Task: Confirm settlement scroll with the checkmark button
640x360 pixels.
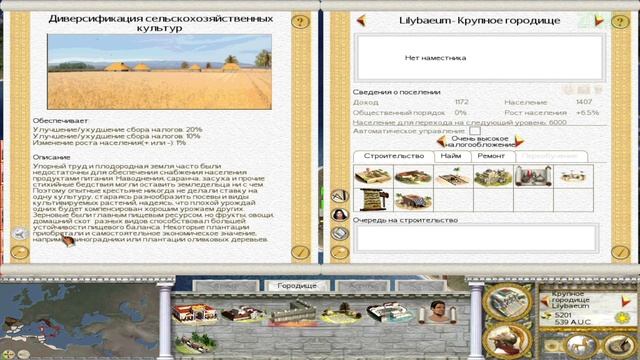Action: (620, 252)
